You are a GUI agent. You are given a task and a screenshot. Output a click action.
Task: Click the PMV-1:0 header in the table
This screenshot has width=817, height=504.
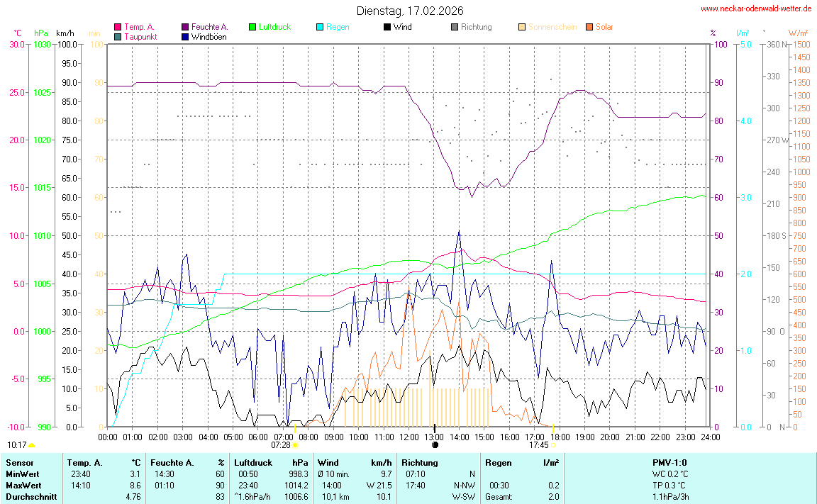[x=669, y=463]
